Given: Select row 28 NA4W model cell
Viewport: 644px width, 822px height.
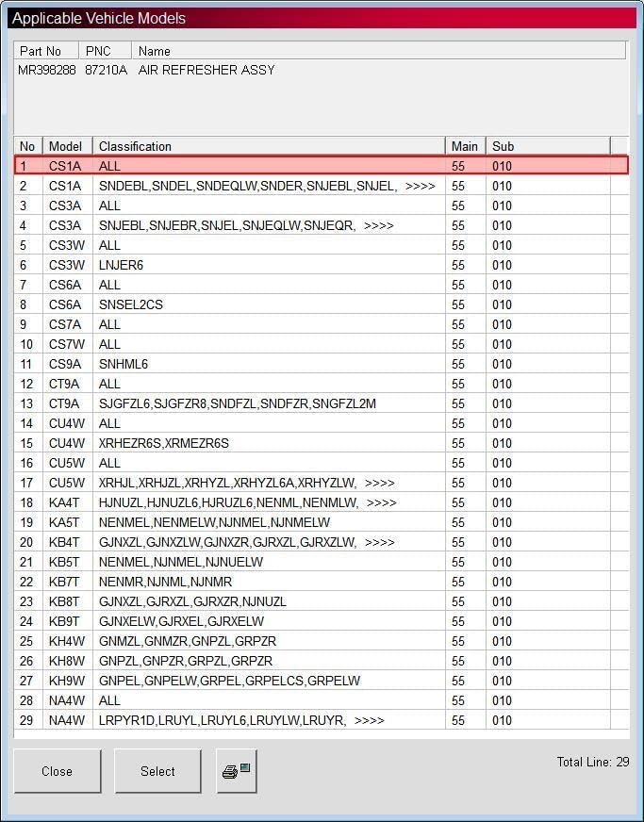Looking at the screenshot, I should (x=67, y=701).
